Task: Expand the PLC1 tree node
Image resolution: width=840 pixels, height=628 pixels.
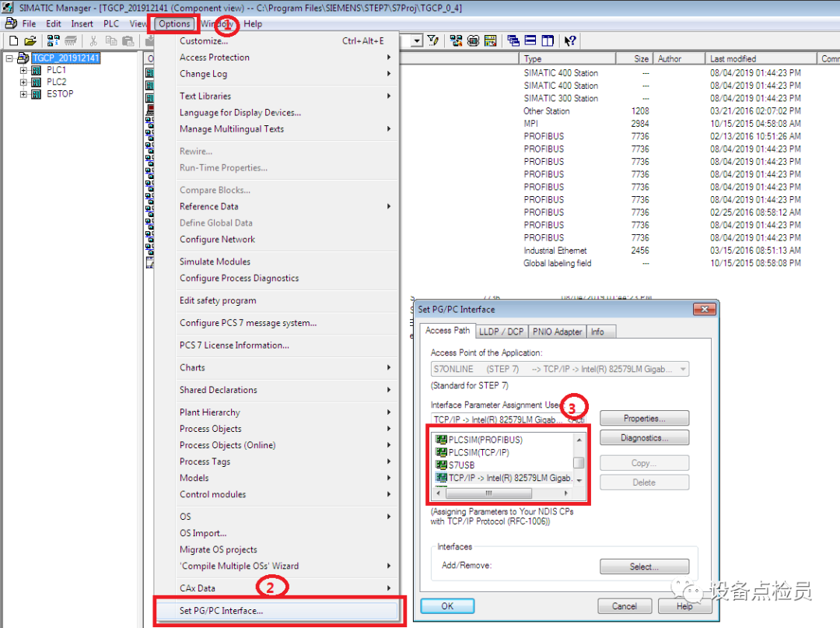Action: (x=23, y=70)
